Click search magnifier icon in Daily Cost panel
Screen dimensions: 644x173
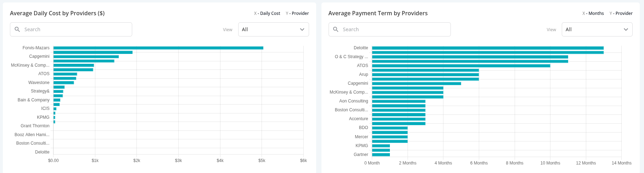click(x=17, y=29)
